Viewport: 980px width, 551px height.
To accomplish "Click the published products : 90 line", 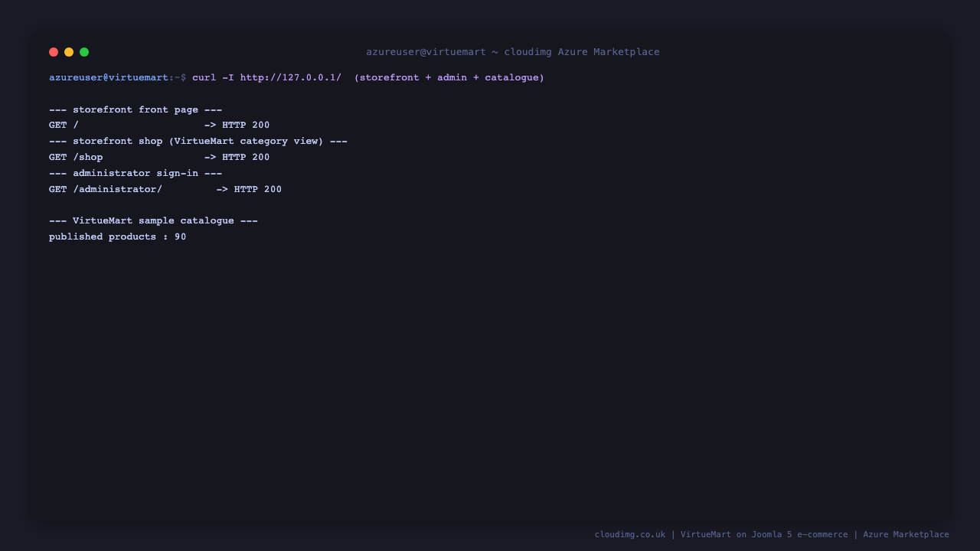I will coord(118,237).
